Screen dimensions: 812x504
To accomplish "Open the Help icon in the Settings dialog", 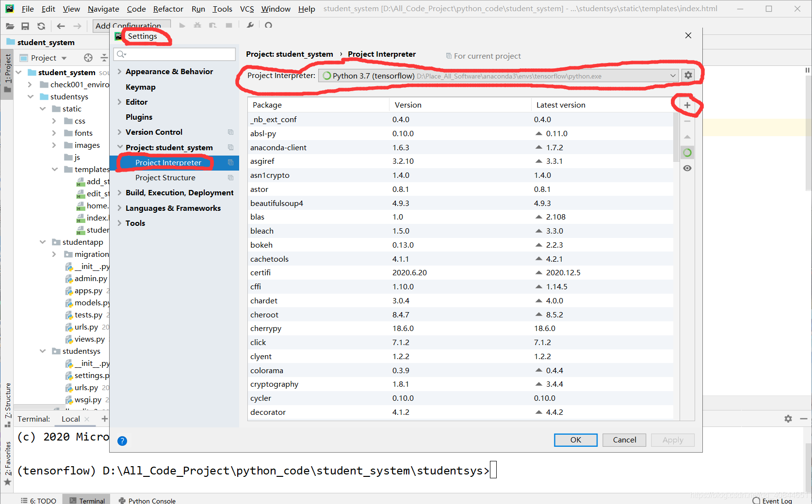I will pos(122,441).
